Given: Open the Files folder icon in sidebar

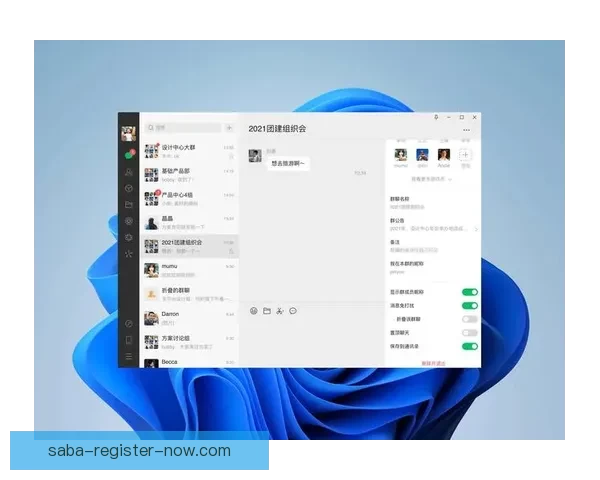Looking at the screenshot, I should [129, 205].
